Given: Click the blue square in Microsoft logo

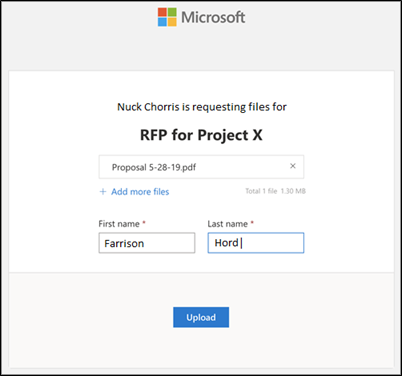Looking at the screenshot, I should [x=162, y=22].
